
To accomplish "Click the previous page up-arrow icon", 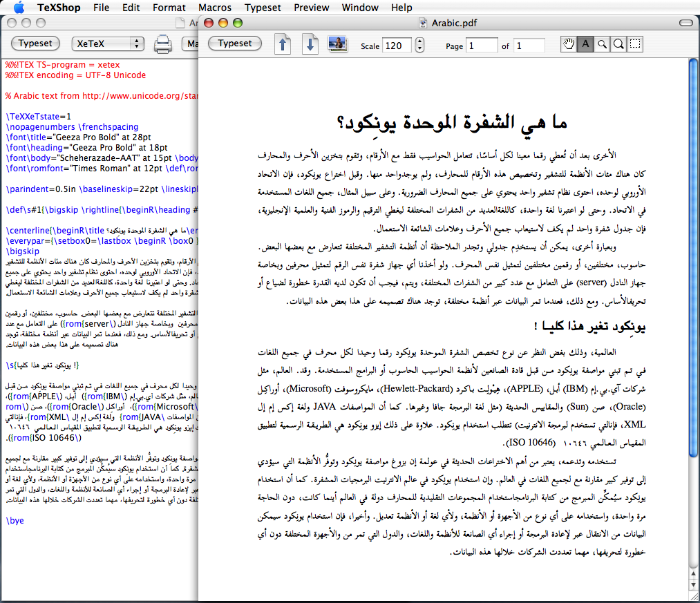I will tap(283, 44).
